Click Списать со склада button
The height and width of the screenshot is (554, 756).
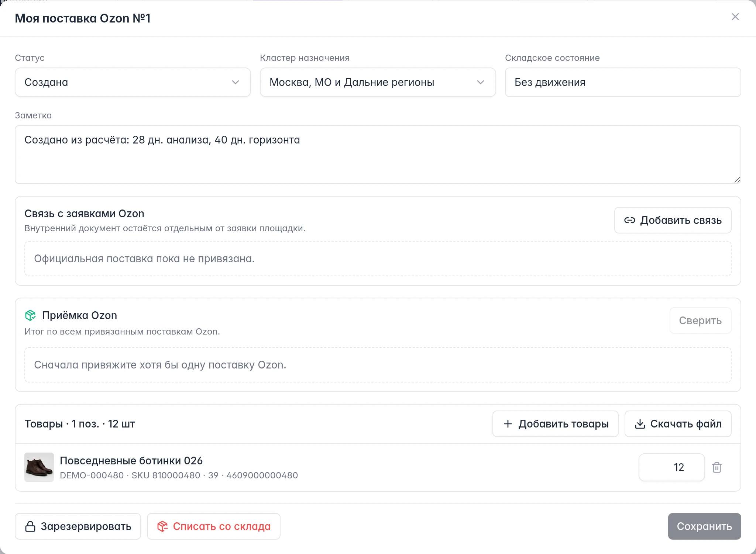(214, 526)
